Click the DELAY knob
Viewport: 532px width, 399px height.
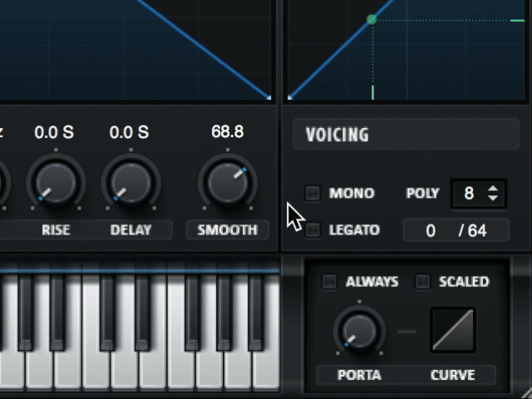coord(131,183)
